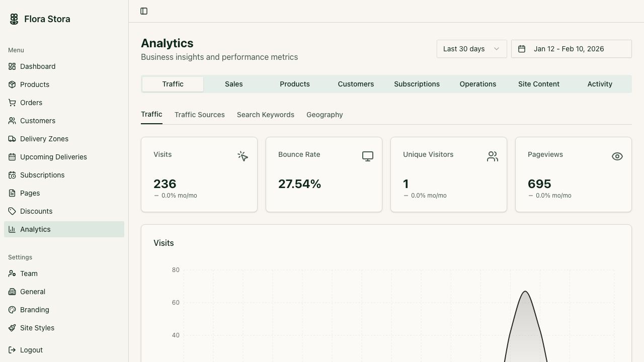Click the eye icon on Pageviews card

click(x=617, y=156)
